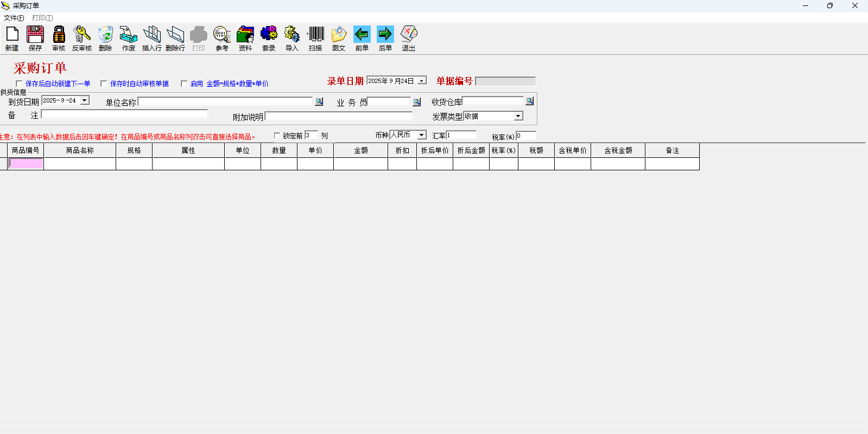Insert a row with the 插入行 icon
This screenshot has width=868, height=434.
[x=152, y=38]
